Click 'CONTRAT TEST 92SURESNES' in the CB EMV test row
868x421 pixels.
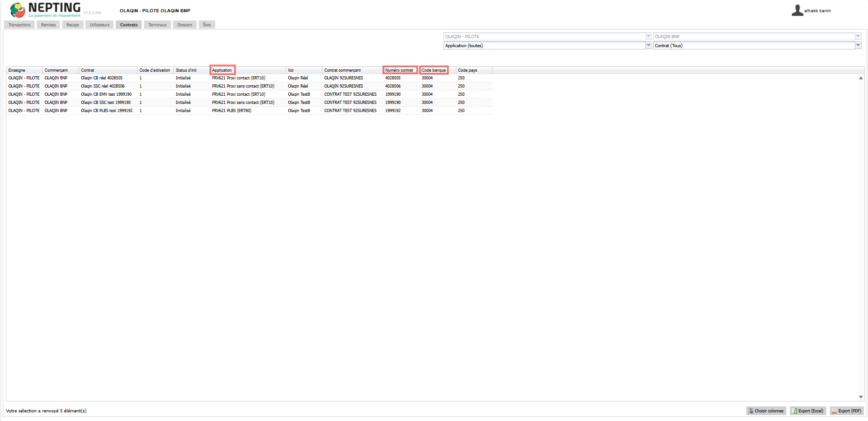pyautogui.click(x=350, y=94)
